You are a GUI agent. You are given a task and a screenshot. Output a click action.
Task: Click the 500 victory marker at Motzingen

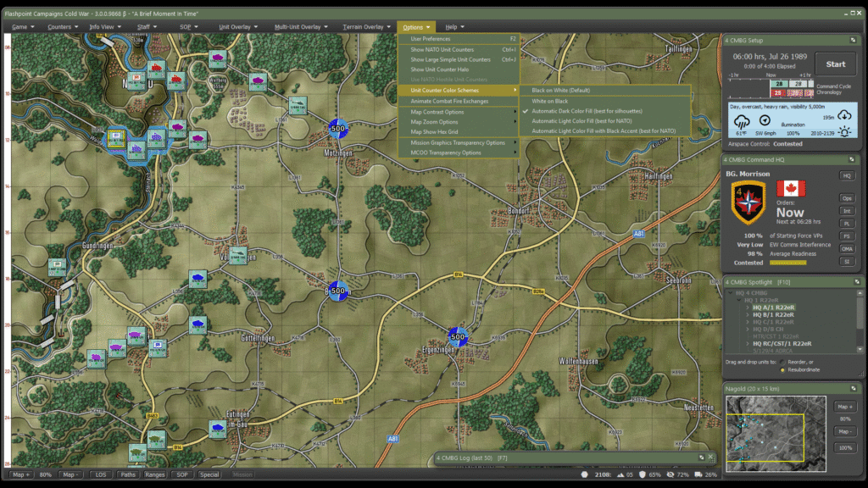(339, 129)
